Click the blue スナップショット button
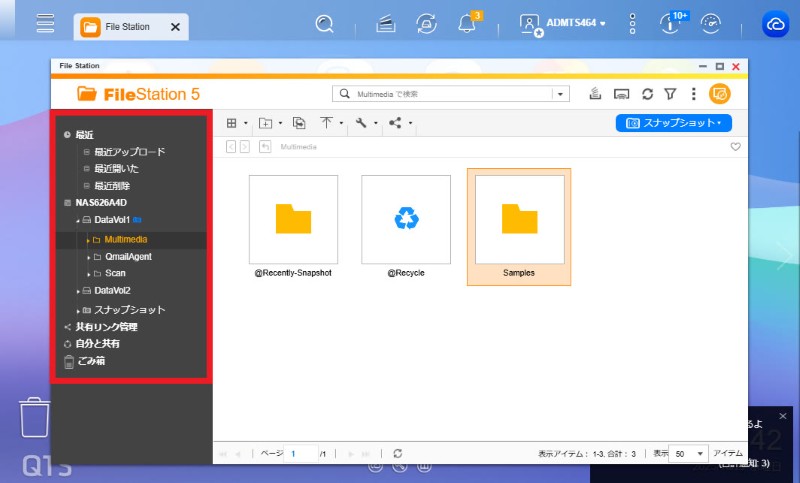 pos(673,123)
